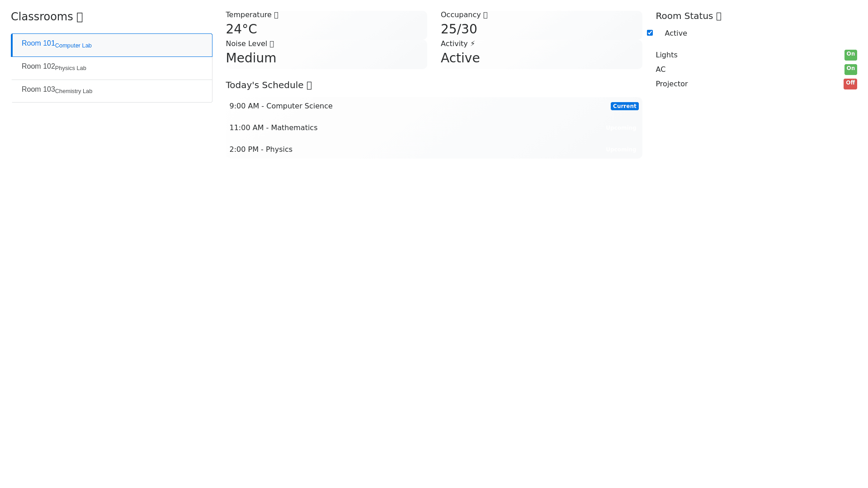Screen dimensions: 868x488
Task: Toggle the Lights On badge
Action: [x=850, y=55]
